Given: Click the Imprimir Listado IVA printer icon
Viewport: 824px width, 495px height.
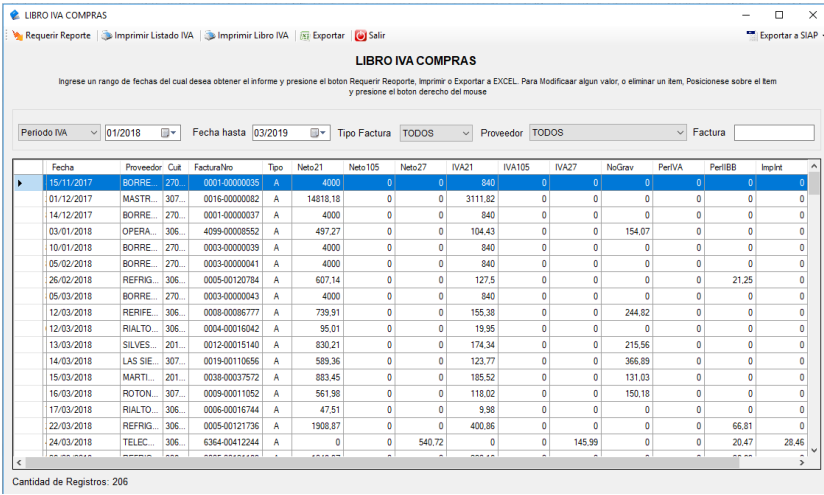Looking at the screenshot, I should pyautogui.click(x=106, y=36).
